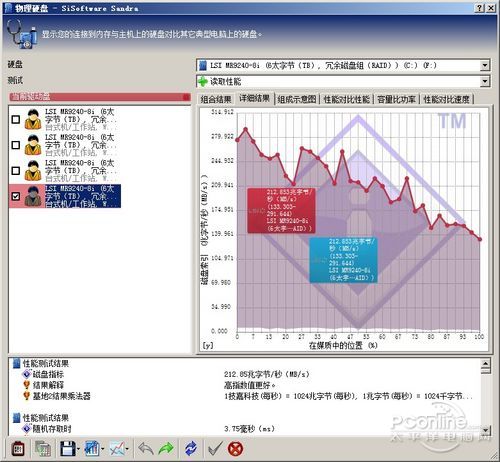
Task: Click the 212.85兆字节/秒 (MB/s) value
Action: 267,374
